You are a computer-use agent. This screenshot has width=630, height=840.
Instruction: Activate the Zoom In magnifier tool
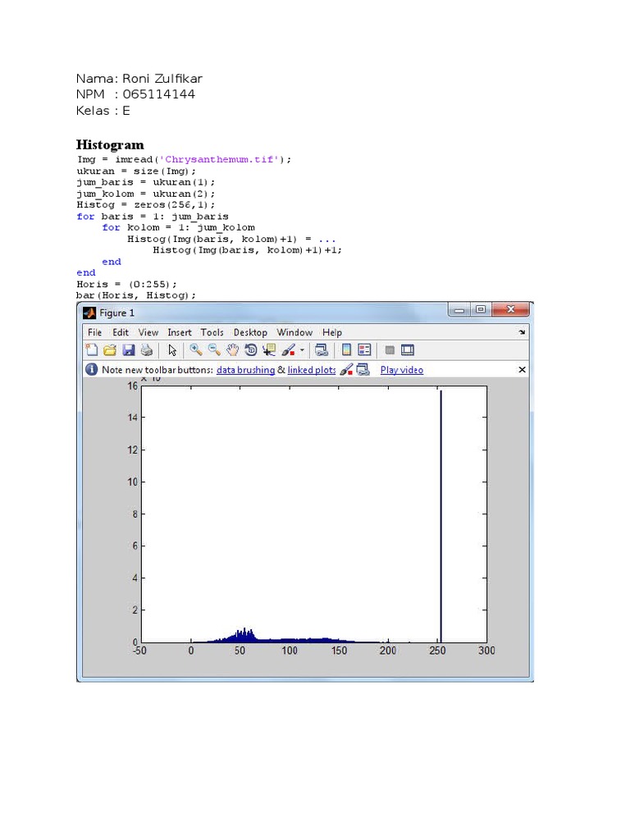196,349
